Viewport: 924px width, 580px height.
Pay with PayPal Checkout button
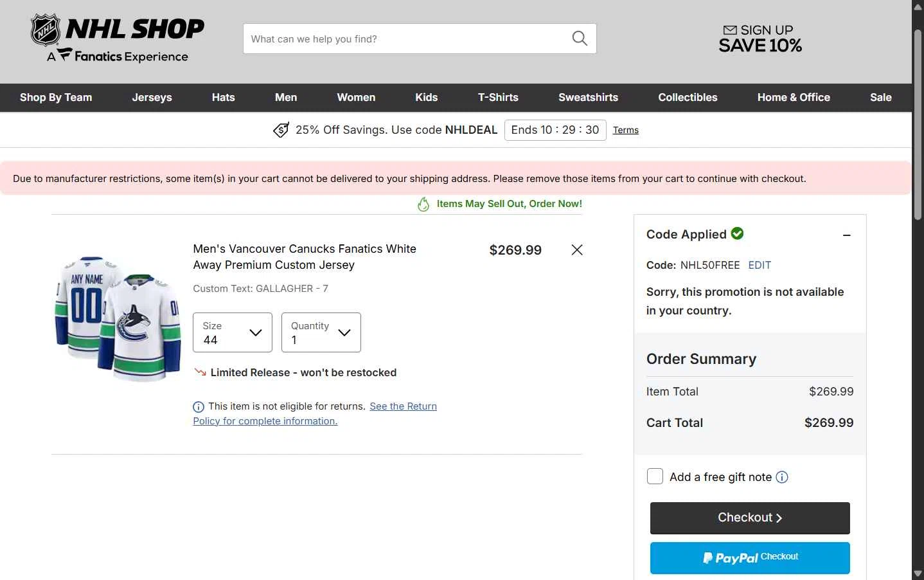click(750, 558)
